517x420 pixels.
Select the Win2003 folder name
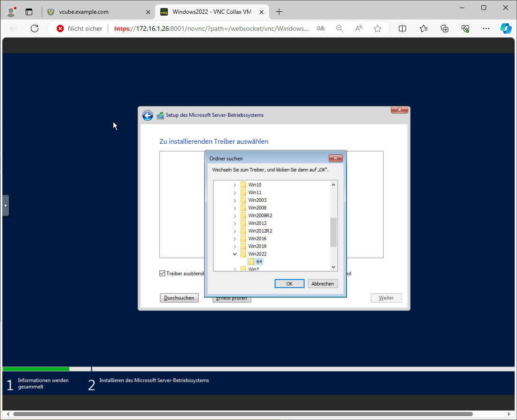257,200
